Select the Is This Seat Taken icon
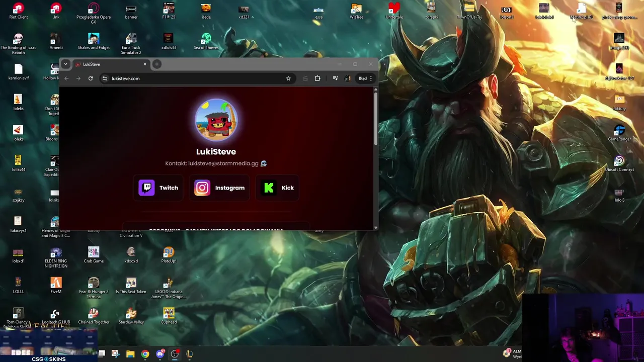Screen dimensions: 644x362 (131, 286)
